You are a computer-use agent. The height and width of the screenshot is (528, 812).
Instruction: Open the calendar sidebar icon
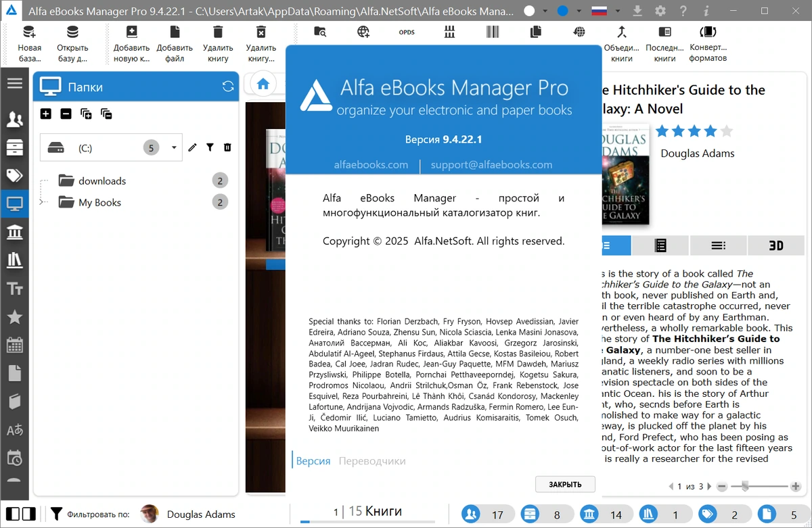[x=14, y=345]
